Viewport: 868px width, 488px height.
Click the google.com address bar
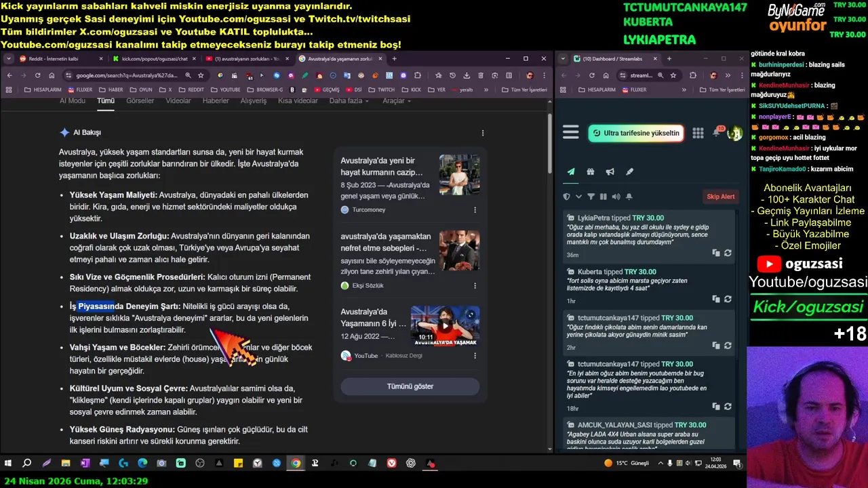127,75
